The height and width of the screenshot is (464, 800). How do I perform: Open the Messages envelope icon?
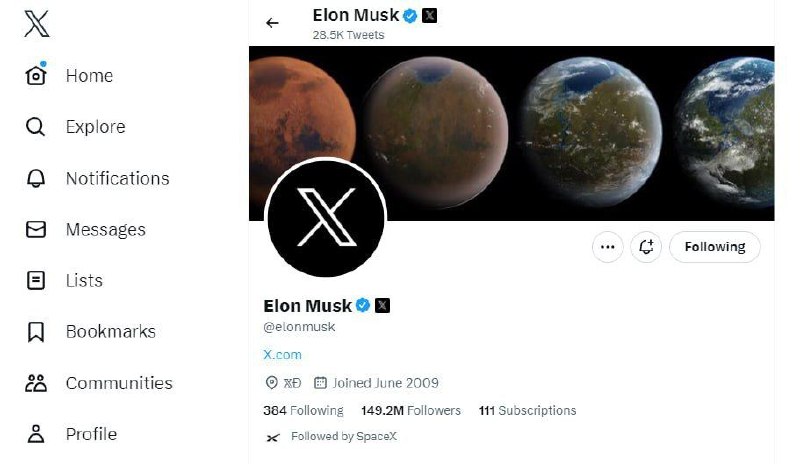tap(36, 230)
